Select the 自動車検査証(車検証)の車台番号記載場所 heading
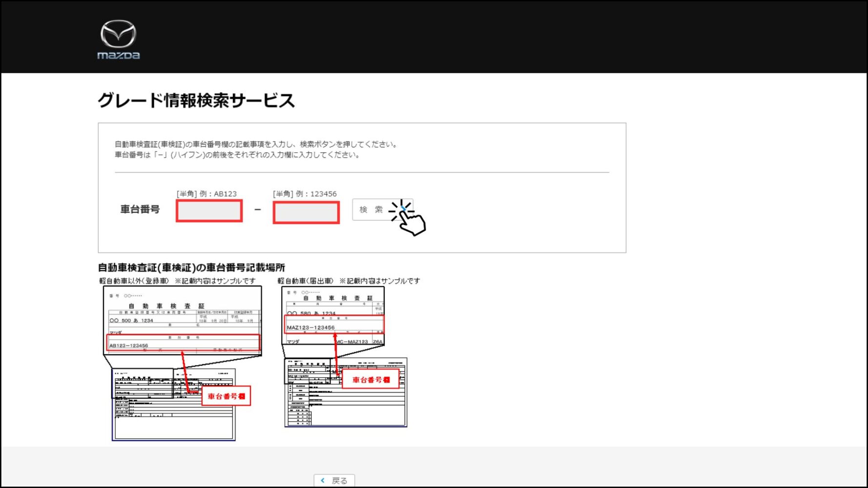 191,267
